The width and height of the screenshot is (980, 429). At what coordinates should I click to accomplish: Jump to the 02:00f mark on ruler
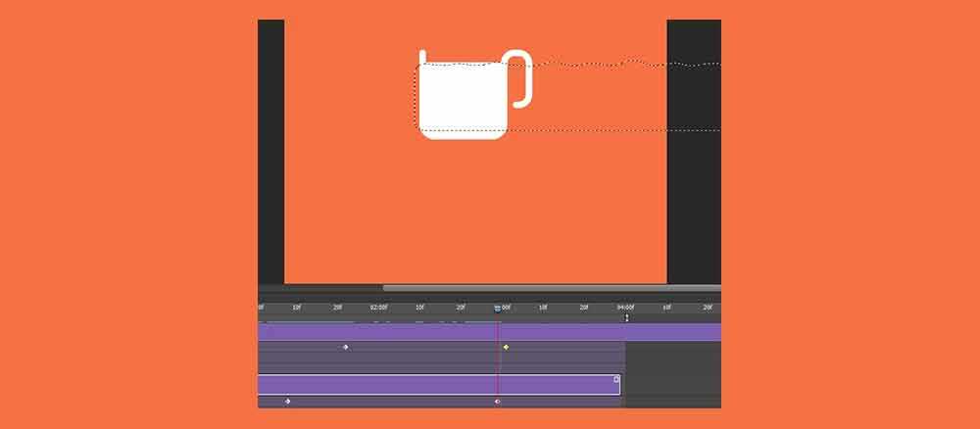[x=379, y=308]
